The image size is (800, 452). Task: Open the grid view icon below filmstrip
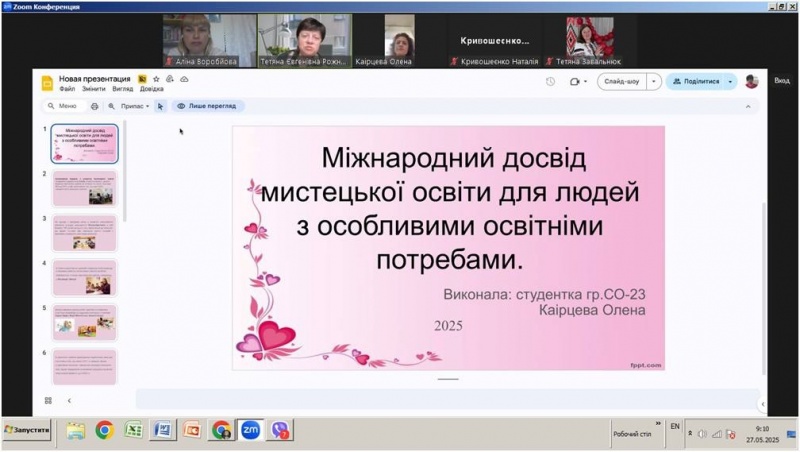coord(48,400)
